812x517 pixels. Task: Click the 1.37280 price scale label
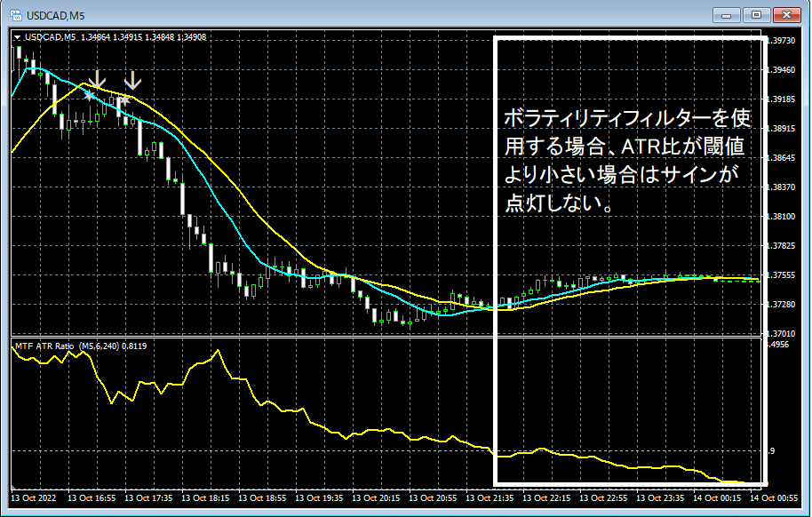click(783, 304)
